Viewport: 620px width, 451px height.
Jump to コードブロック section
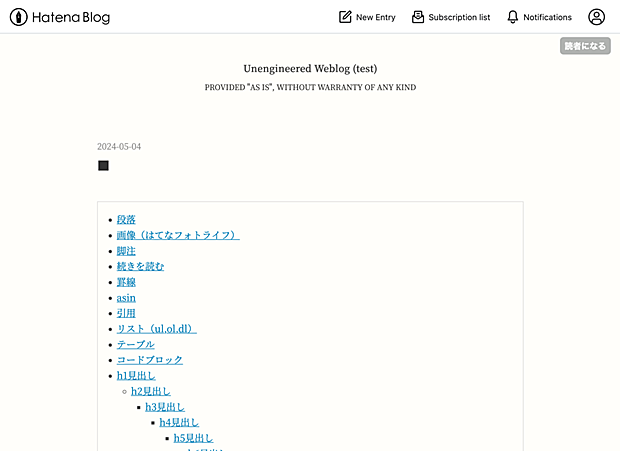(x=150, y=360)
